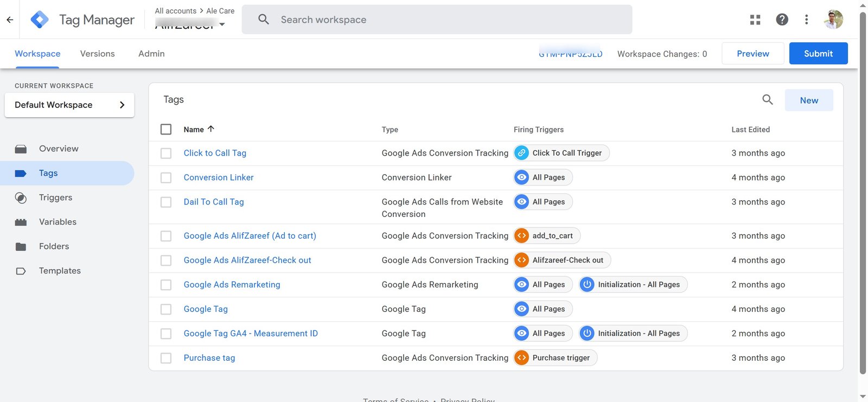Tick checkbox for Dail To Call Tag
The width and height of the screenshot is (868, 402).
(x=166, y=202)
